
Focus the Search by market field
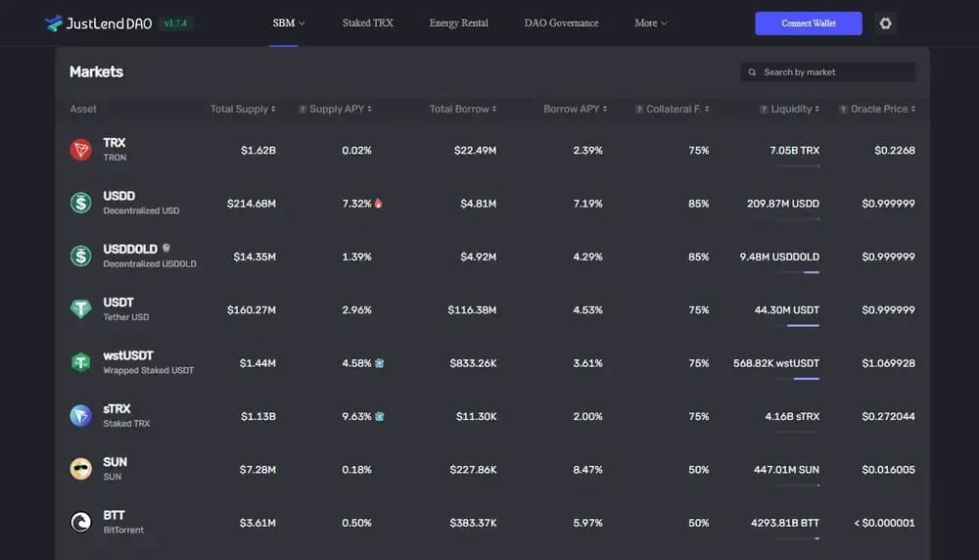(828, 72)
